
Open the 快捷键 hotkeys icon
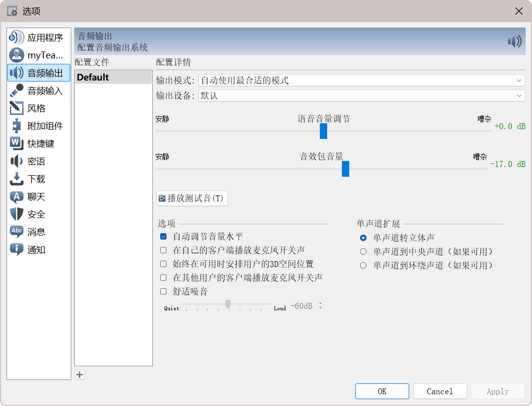[x=17, y=144]
